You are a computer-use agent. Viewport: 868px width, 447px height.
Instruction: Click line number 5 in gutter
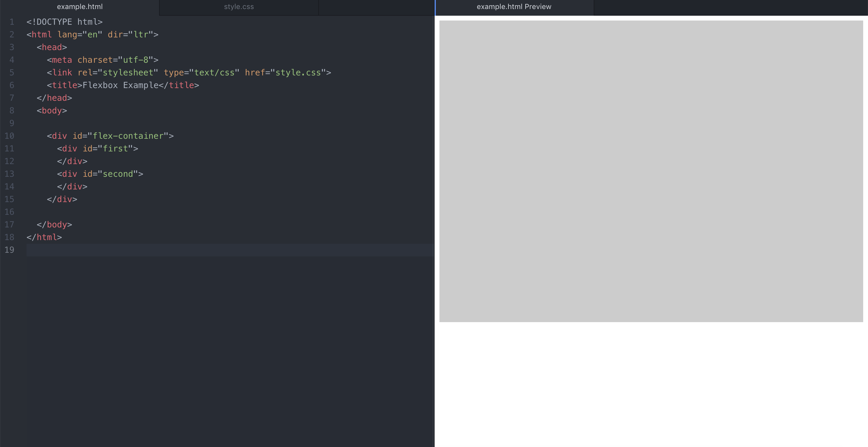(11, 72)
